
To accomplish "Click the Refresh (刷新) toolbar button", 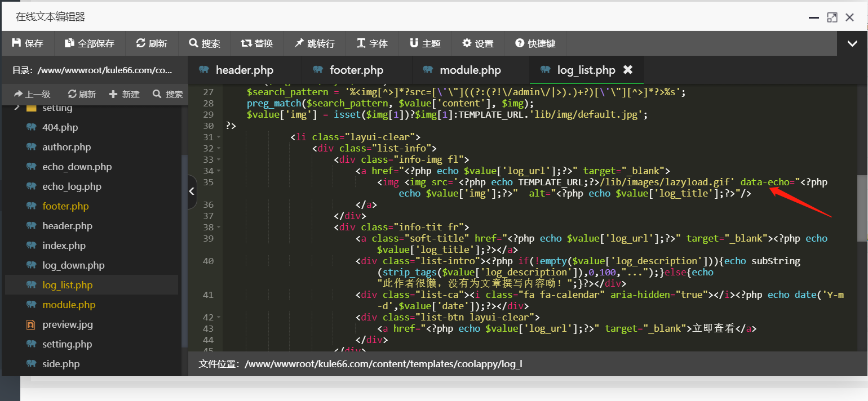I will pos(152,43).
